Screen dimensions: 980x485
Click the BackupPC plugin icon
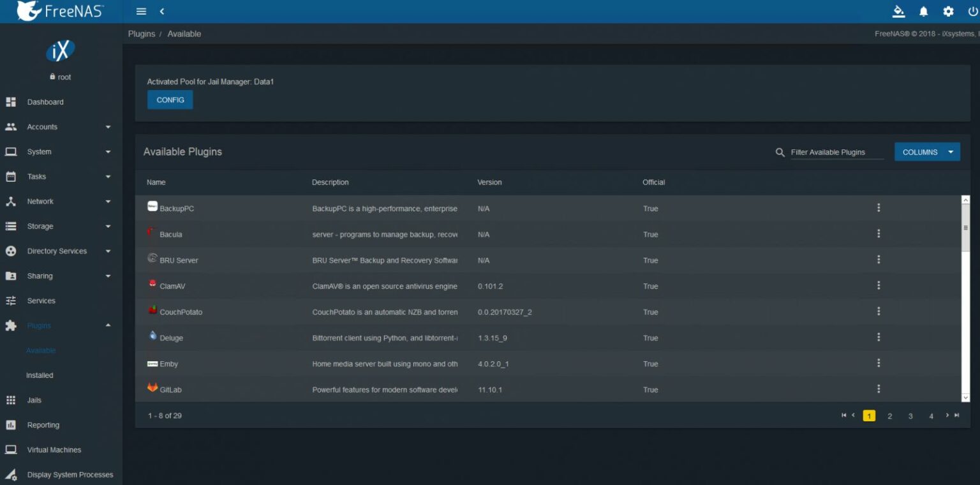coord(152,206)
